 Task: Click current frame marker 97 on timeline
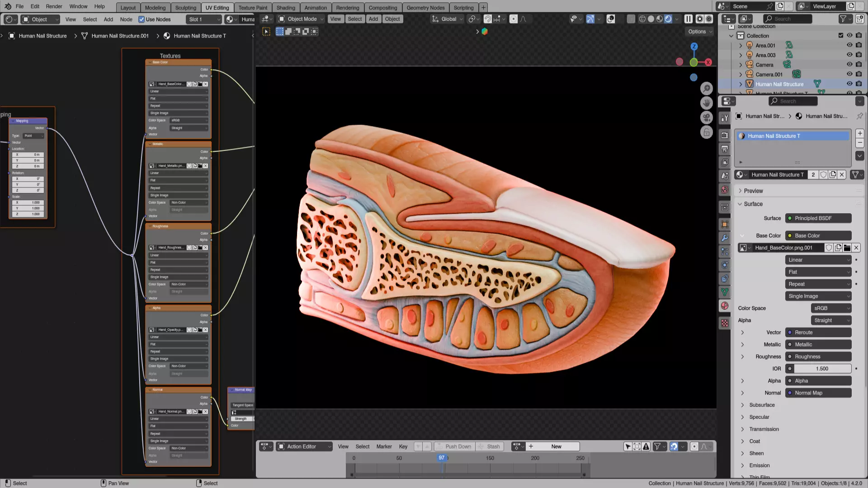point(442,458)
